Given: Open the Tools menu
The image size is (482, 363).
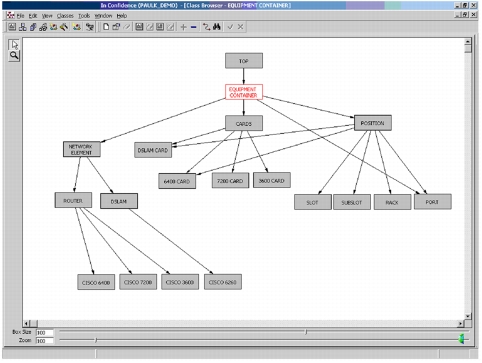Looking at the screenshot, I should coord(84,16).
